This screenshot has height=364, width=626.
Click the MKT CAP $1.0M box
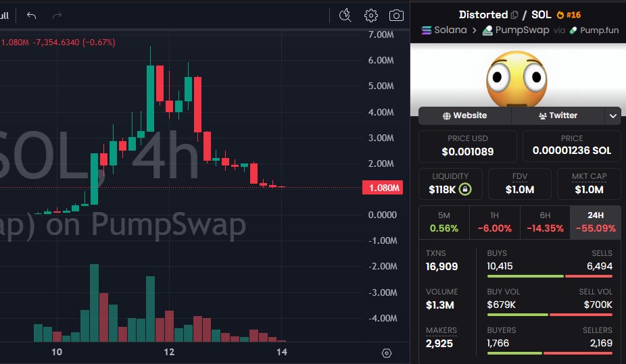(589, 184)
